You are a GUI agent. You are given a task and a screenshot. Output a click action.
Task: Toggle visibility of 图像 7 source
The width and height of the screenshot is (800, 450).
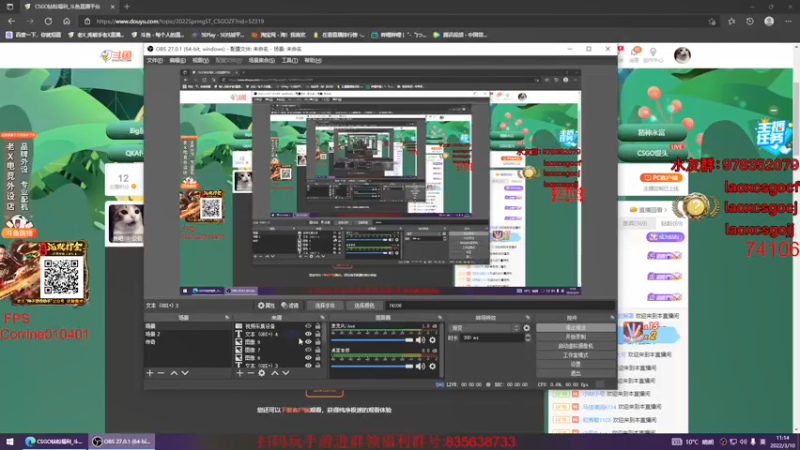click(x=308, y=350)
